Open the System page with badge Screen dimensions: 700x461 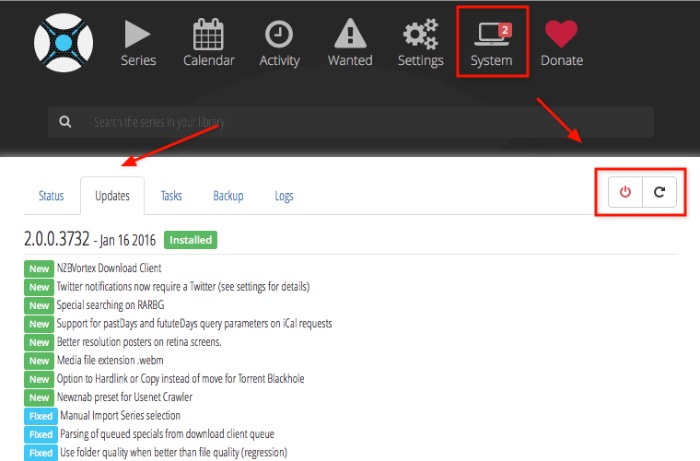(x=490, y=44)
